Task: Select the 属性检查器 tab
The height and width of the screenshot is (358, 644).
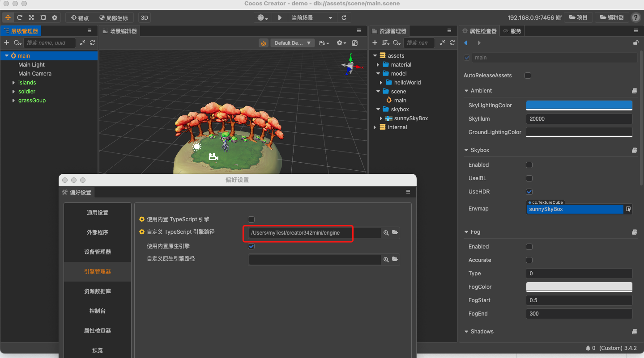Action: [x=479, y=31]
